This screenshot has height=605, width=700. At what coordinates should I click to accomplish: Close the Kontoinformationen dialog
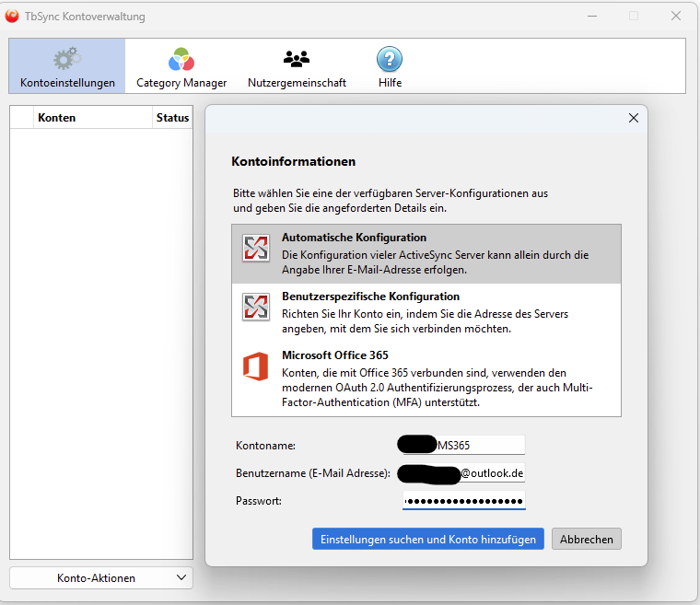[x=634, y=118]
